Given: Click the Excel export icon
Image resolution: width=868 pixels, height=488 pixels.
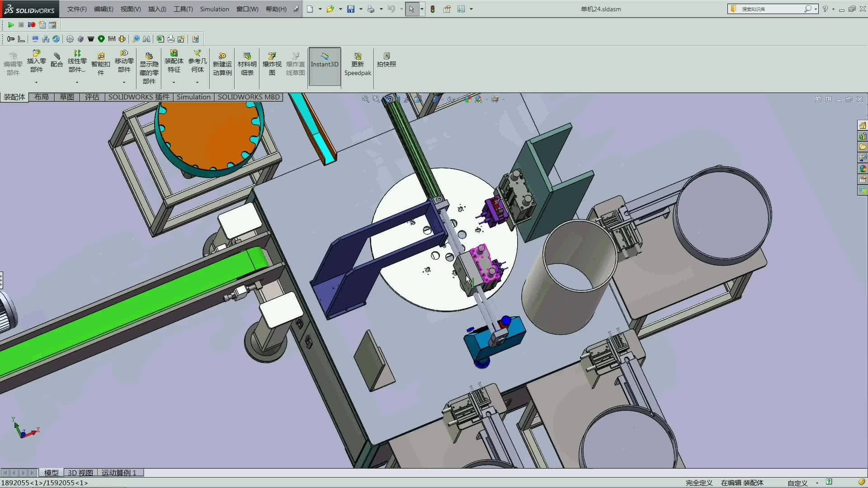Looking at the screenshot, I should pyautogui.click(x=160, y=39).
